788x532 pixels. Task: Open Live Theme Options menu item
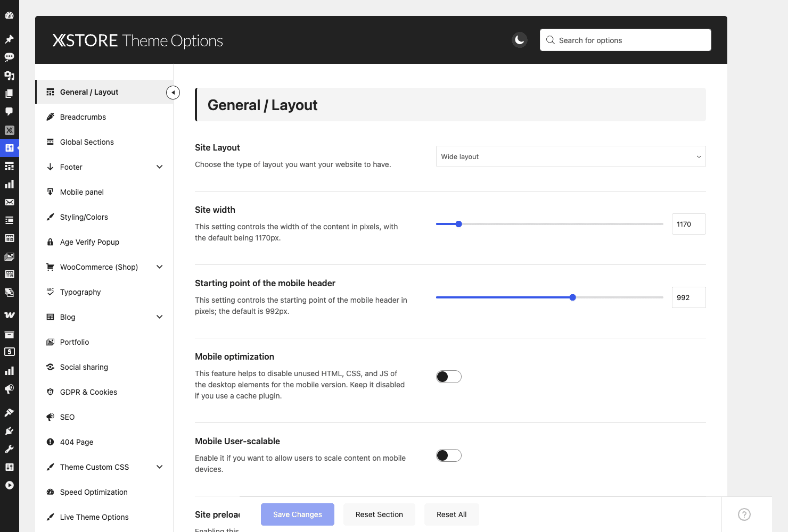tap(104, 517)
